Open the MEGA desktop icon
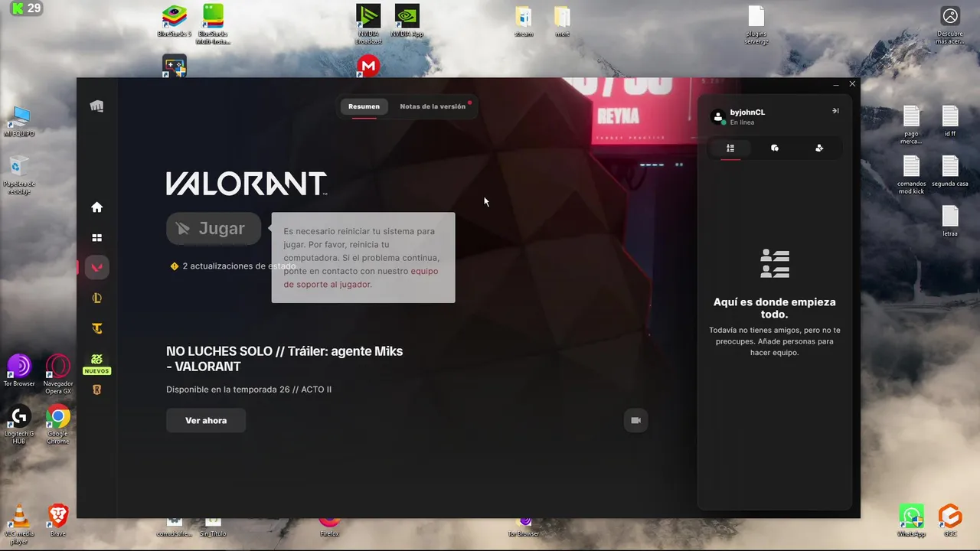Viewport: 980px width, 551px height. coord(368,67)
